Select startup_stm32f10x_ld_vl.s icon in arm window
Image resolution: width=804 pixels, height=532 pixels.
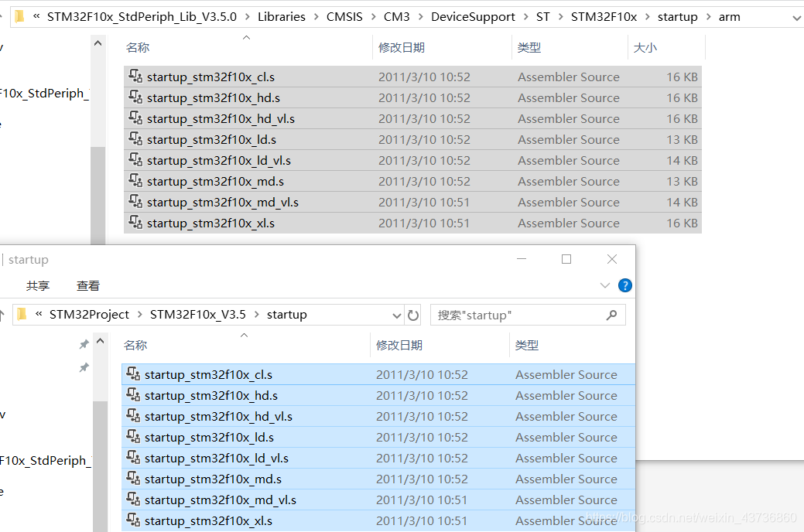[x=135, y=160]
